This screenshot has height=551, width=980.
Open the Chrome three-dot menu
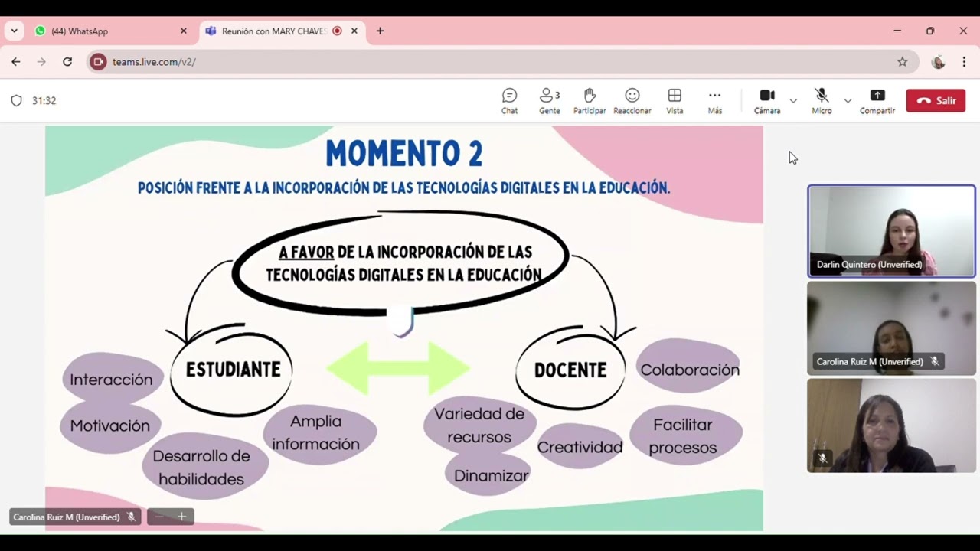coord(964,62)
